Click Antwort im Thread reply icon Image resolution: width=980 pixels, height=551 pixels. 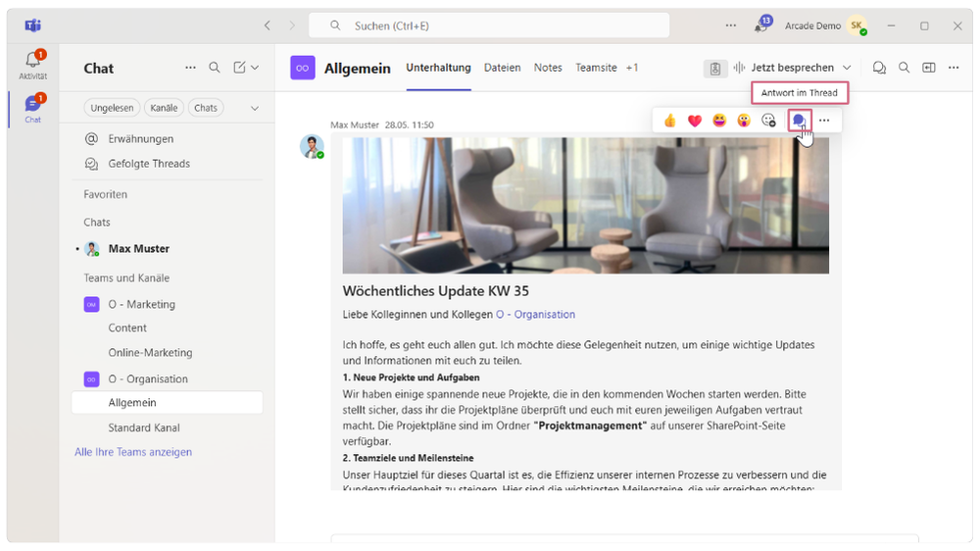click(800, 120)
